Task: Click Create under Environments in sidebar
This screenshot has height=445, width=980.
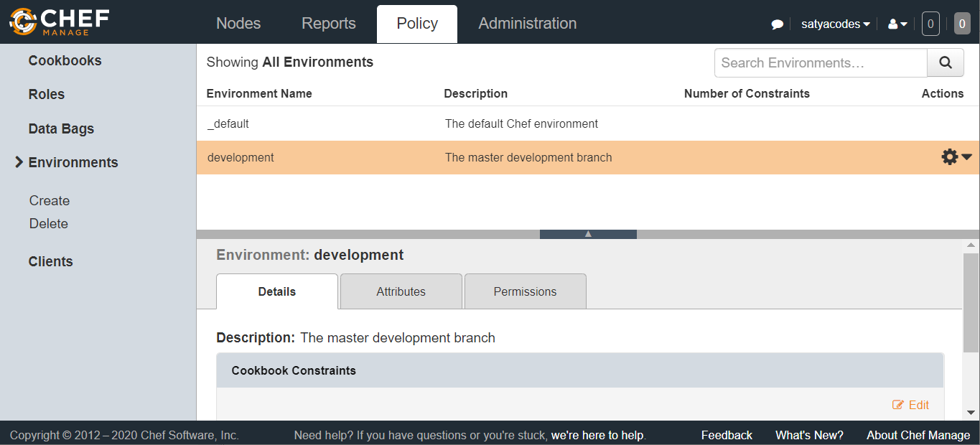Action: 50,201
